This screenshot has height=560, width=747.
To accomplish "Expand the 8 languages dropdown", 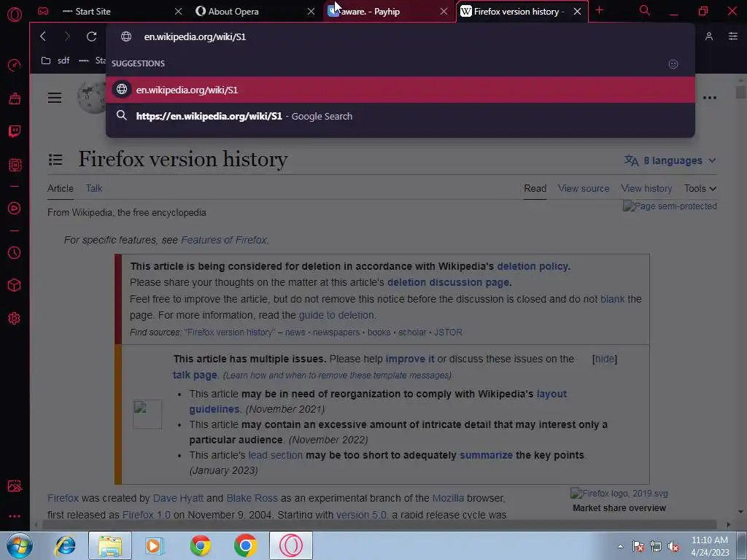I will [x=670, y=160].
